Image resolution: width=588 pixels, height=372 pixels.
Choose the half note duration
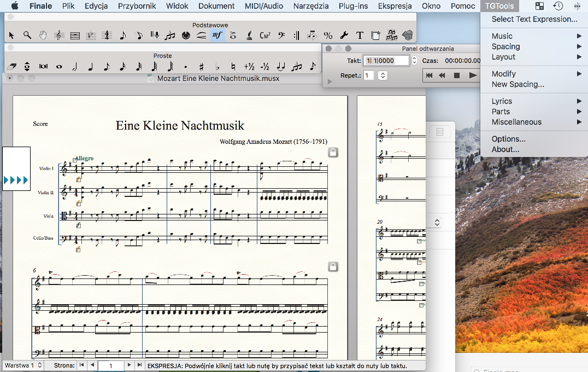click(x=75, y=66)
